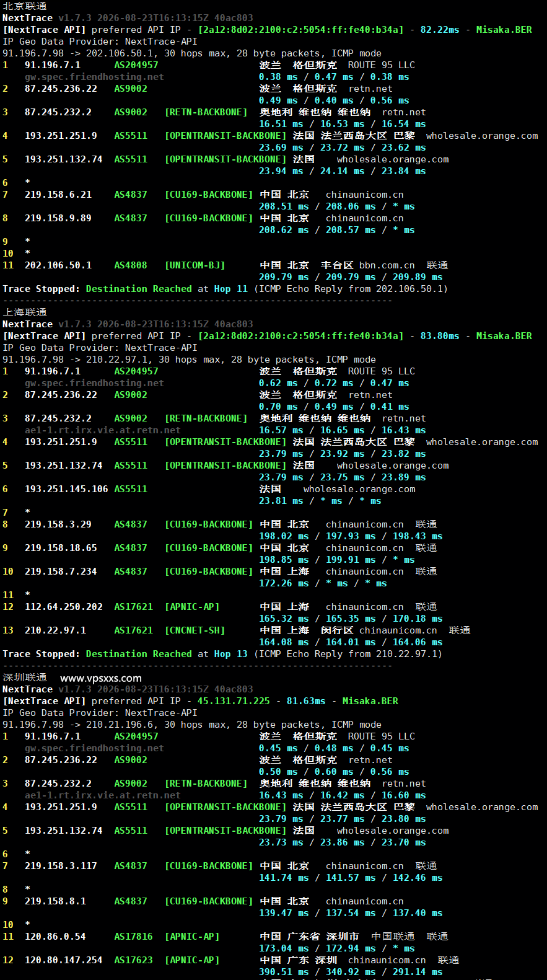547x980 pixels.
Task: Click hop IP 219.158.7.234
Action: point(61,572)
